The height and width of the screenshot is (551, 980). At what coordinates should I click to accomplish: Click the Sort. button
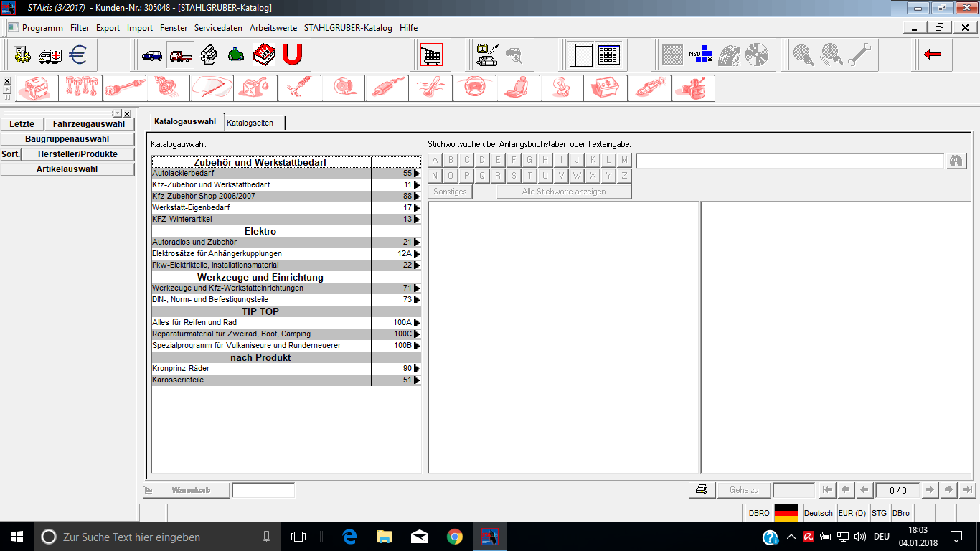(11, 154)
